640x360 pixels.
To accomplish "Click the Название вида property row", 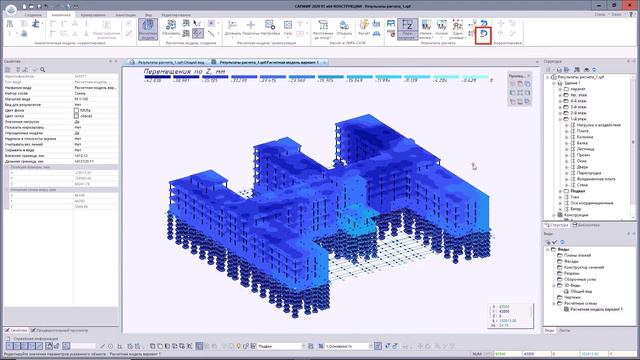I will click(61, 88).
